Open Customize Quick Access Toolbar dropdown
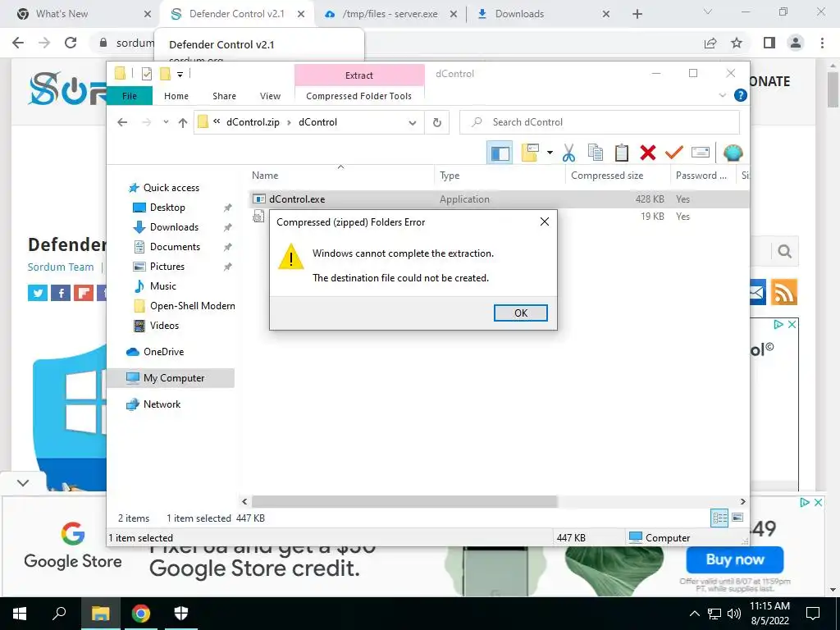Image resolution: width=840 pixels, height=630 pixels. pos(180,75)
